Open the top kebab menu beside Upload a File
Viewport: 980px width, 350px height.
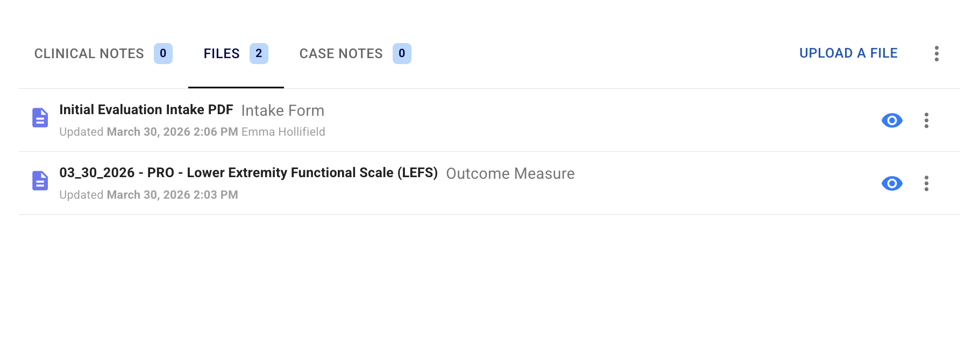click(936, 53)
